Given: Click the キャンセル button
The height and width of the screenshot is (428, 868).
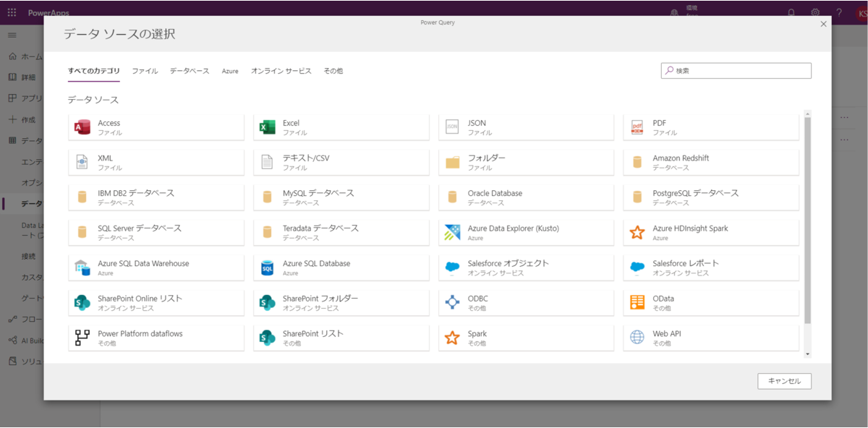Looking at the screenshot, I should (784, 381).
